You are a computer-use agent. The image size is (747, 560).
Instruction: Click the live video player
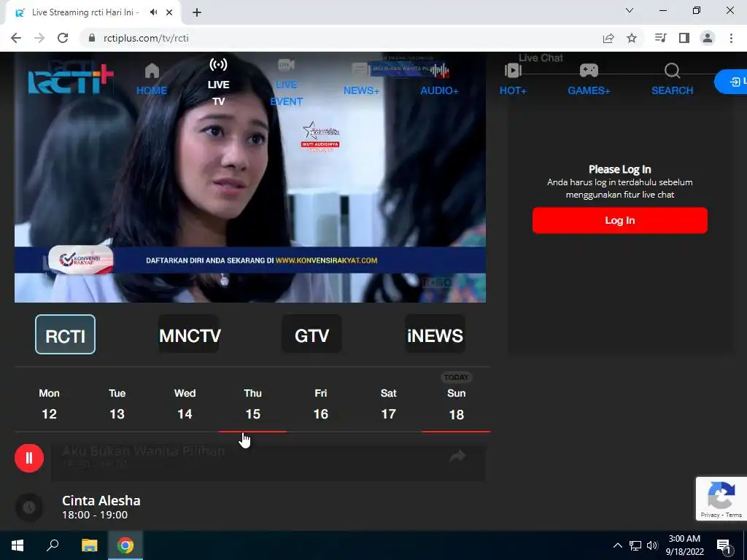click(250, 177)
